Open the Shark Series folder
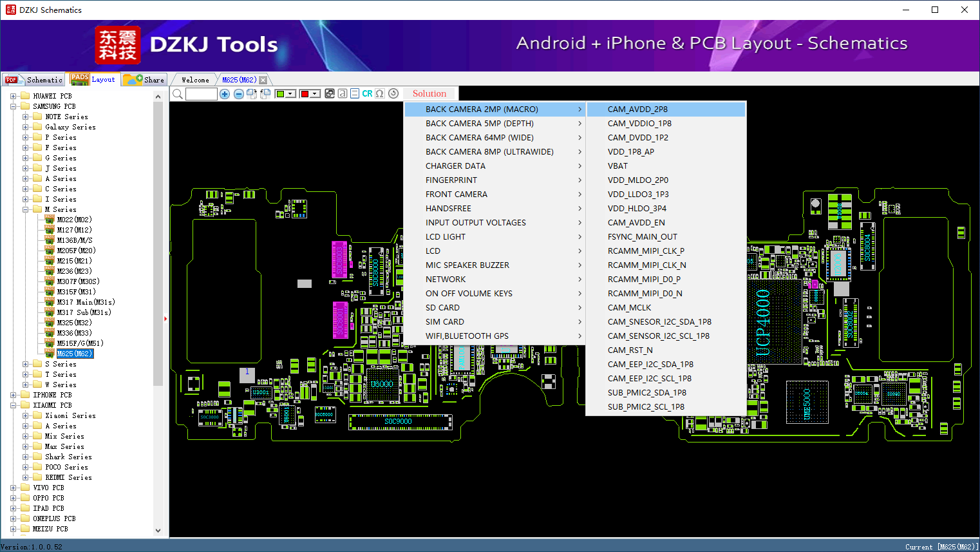 (x=68, y=457)
